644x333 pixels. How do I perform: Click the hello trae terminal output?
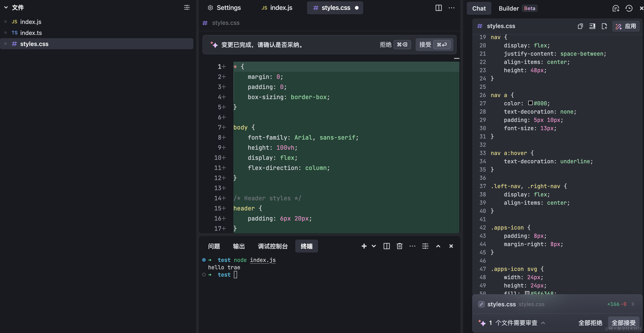224,267
